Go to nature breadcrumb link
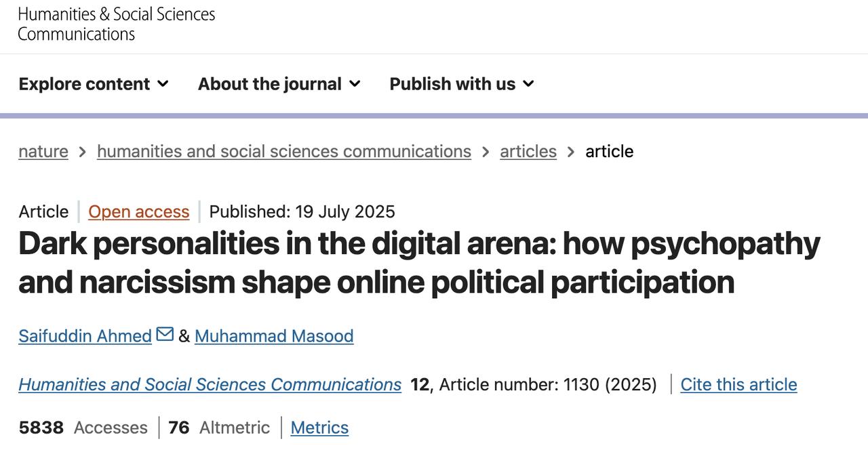This screenshot has width=868, height=475. pos(43,151)
